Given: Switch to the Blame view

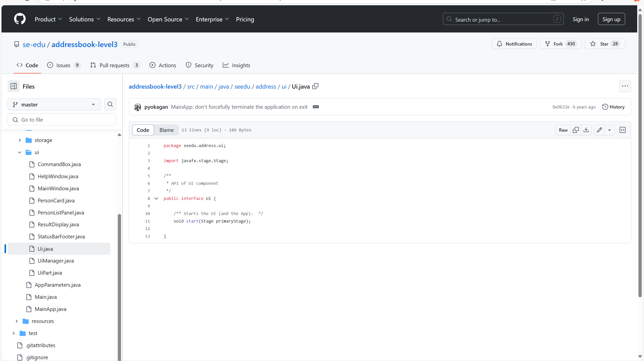Looking at the screenshot, I should [x=166, y=130].
